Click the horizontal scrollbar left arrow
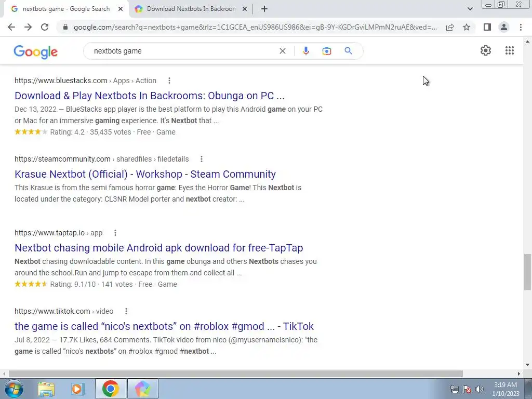The height and width of the screenshot is (399, 532). coord(4,374)
